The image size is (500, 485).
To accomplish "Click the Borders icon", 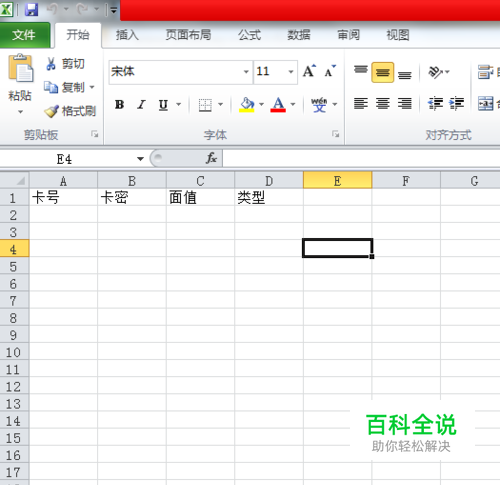I will [205, 105].
